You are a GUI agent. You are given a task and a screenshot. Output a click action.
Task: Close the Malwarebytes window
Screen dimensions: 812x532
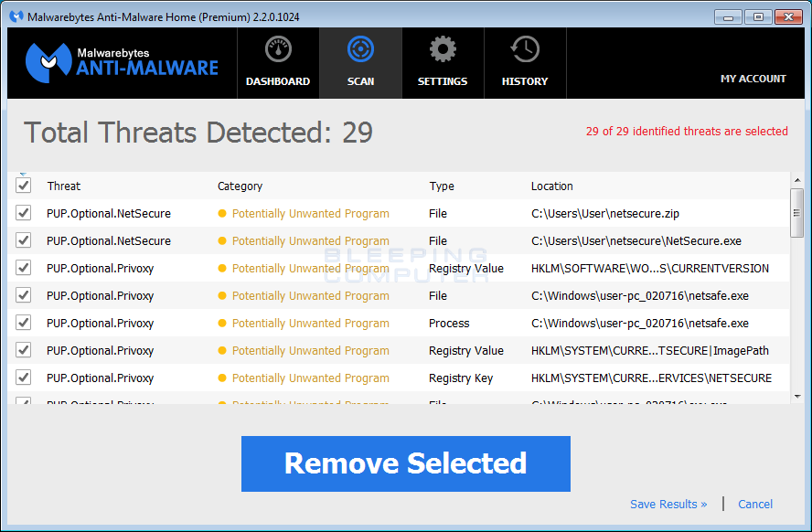[788, 17]
